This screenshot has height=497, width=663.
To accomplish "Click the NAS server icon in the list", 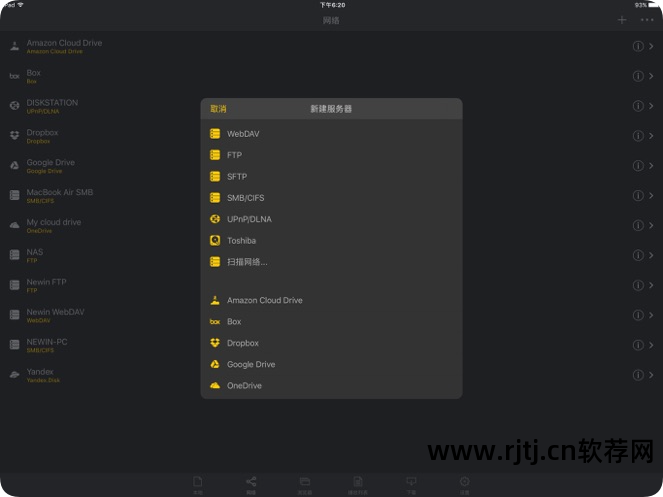I will pyautogui.click(x=14, y=255).
